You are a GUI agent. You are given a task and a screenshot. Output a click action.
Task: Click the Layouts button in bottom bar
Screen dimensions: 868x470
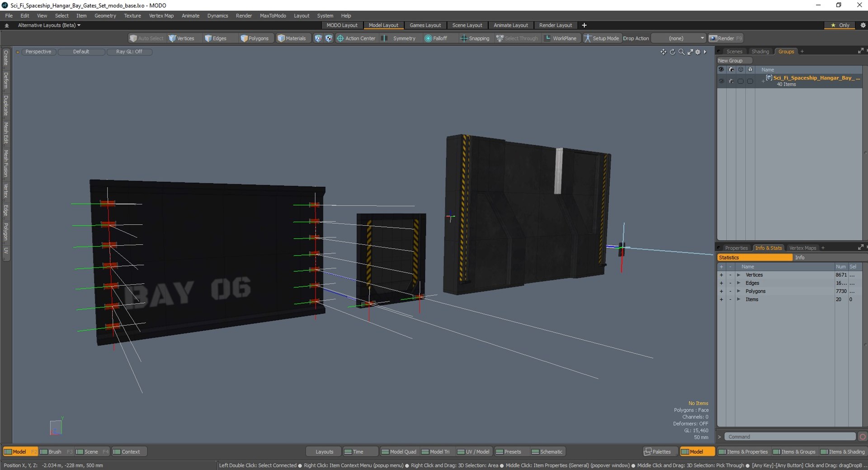(324, 451)
